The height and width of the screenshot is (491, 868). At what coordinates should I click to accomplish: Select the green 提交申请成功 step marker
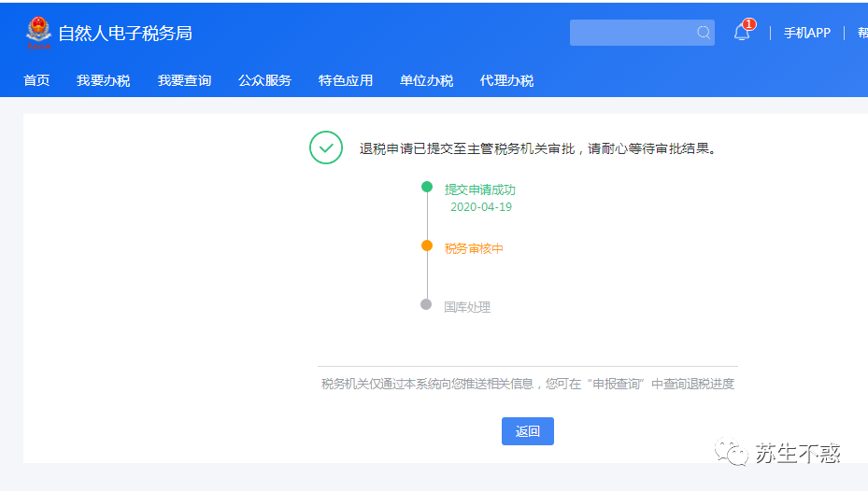[427, 187]
